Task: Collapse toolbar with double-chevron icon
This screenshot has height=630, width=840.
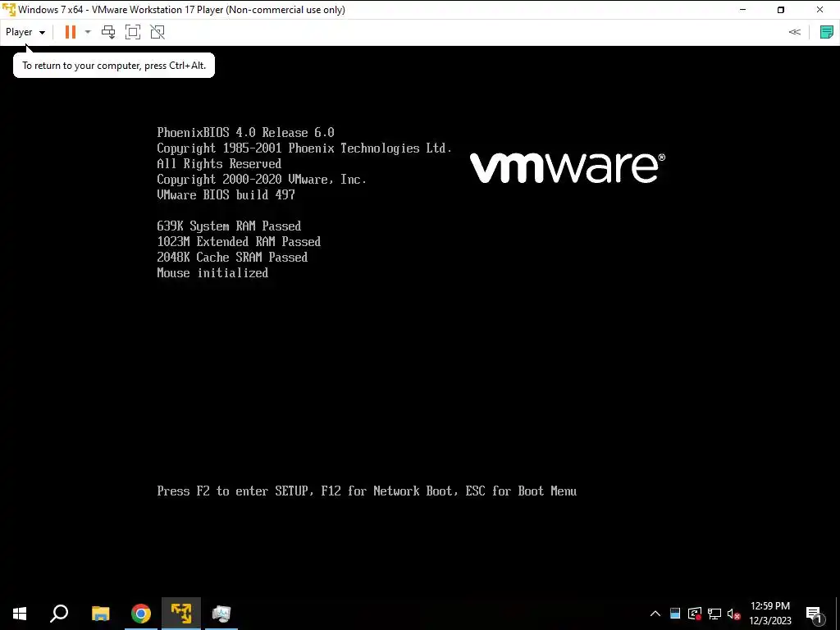Action: [794, 32]
